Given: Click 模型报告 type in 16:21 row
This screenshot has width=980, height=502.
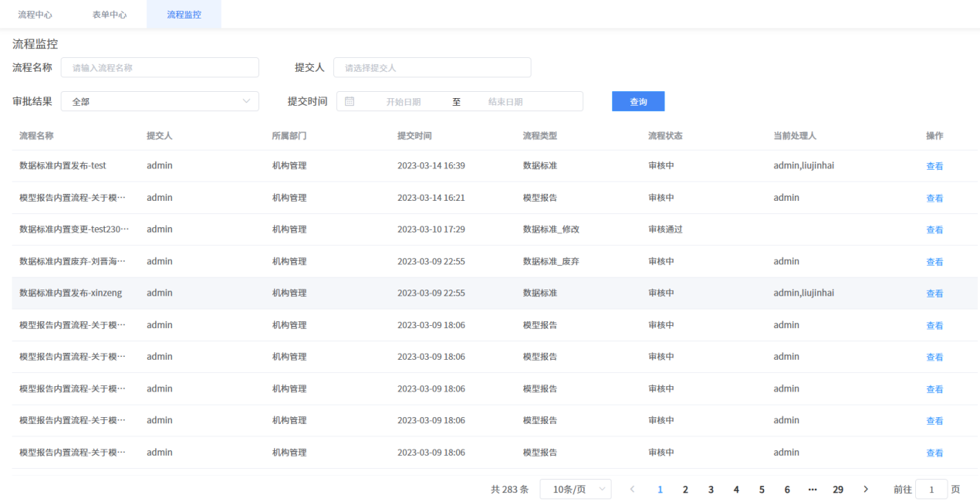Looking at the screenshot, I should pos(540,198).
